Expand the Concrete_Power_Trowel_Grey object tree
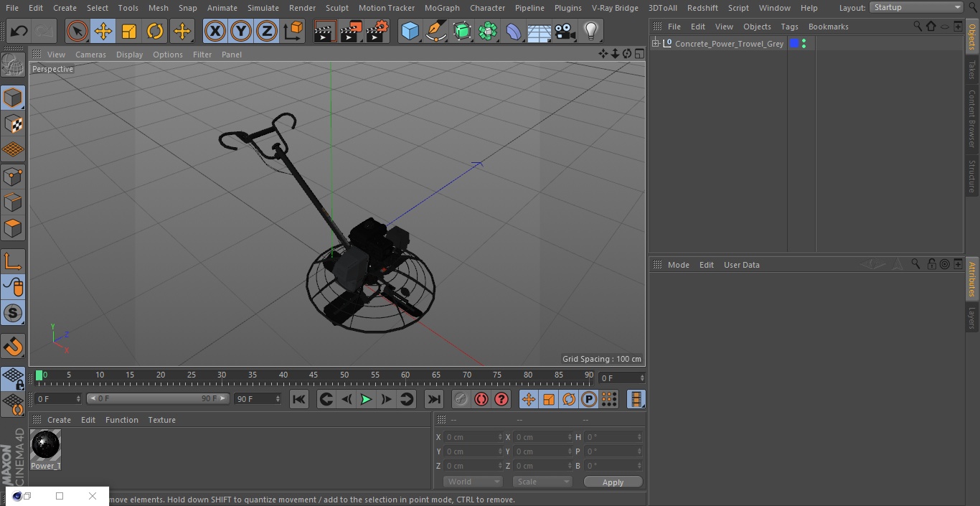 click(x=656, y=44)
